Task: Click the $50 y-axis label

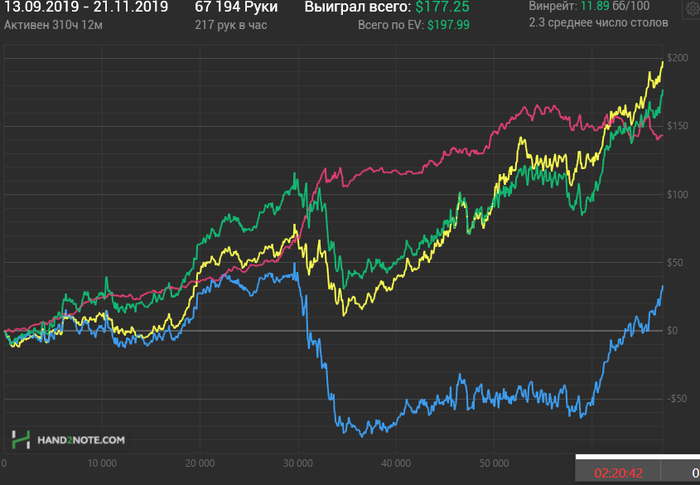Action: [675, 262]
